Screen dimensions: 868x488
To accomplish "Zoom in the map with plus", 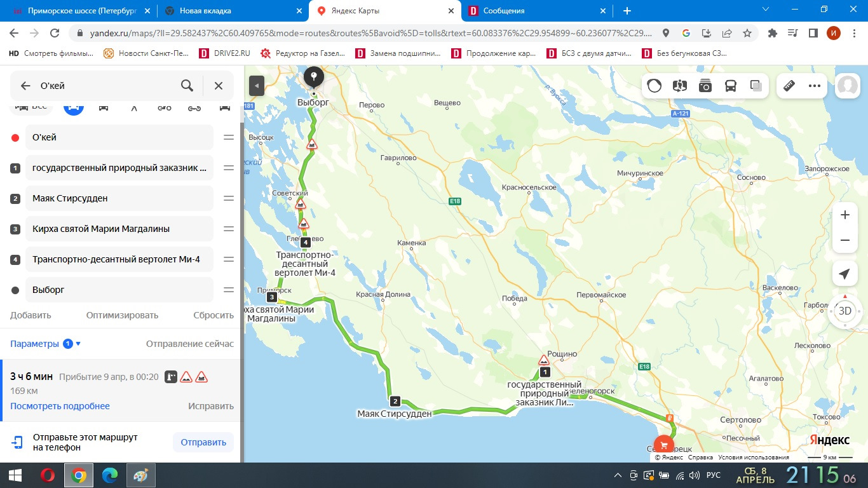I will click(844, 215).
